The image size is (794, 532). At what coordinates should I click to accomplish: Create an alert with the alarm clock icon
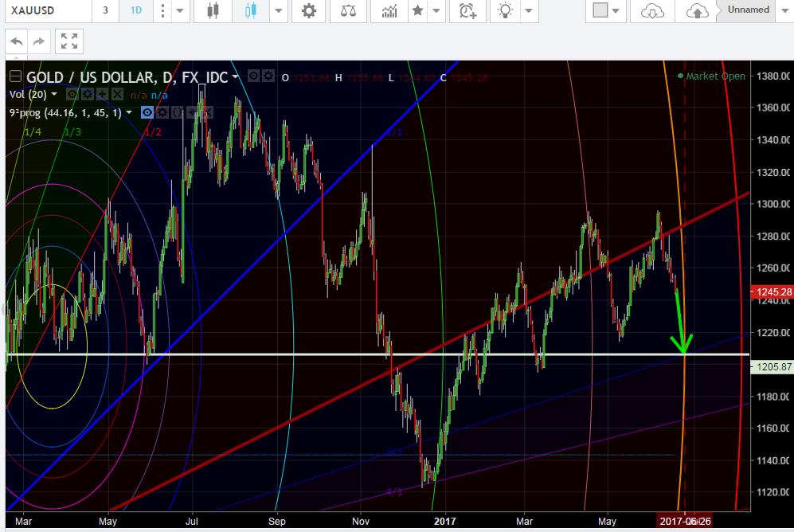[467, 11]
